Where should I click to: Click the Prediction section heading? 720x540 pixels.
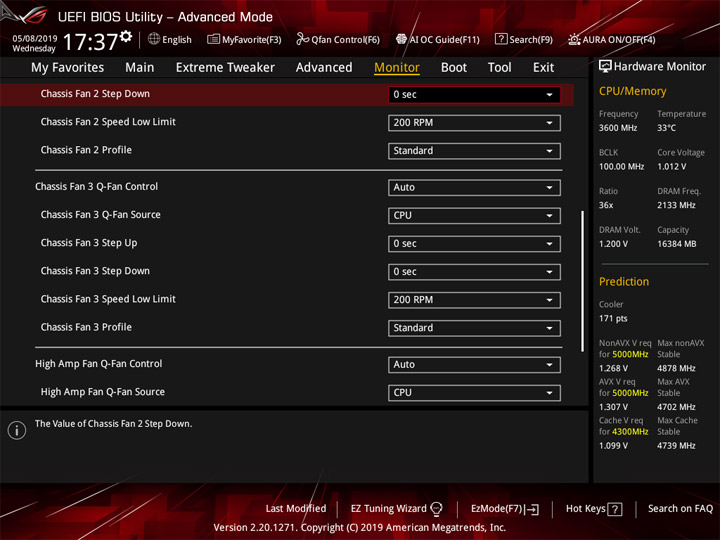[x=624, y=281]
